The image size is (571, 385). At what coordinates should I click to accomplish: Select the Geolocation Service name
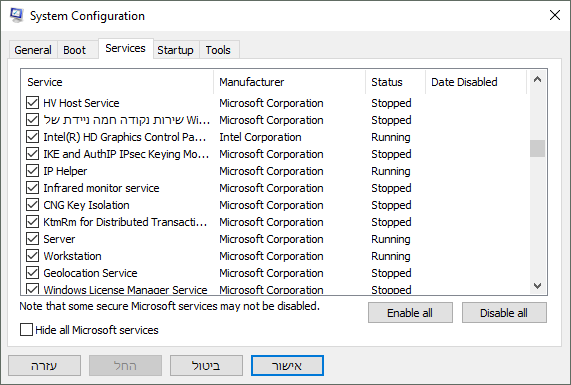[90, 273]
